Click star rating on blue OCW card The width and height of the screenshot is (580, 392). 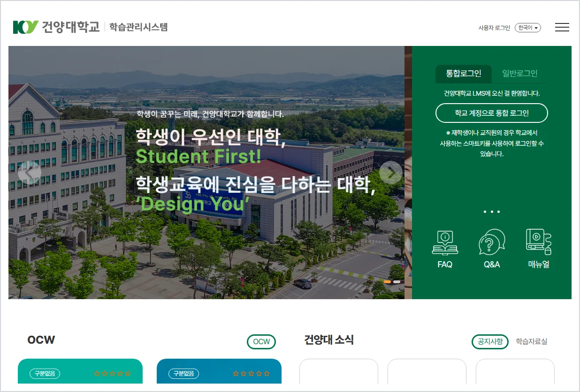251,374
